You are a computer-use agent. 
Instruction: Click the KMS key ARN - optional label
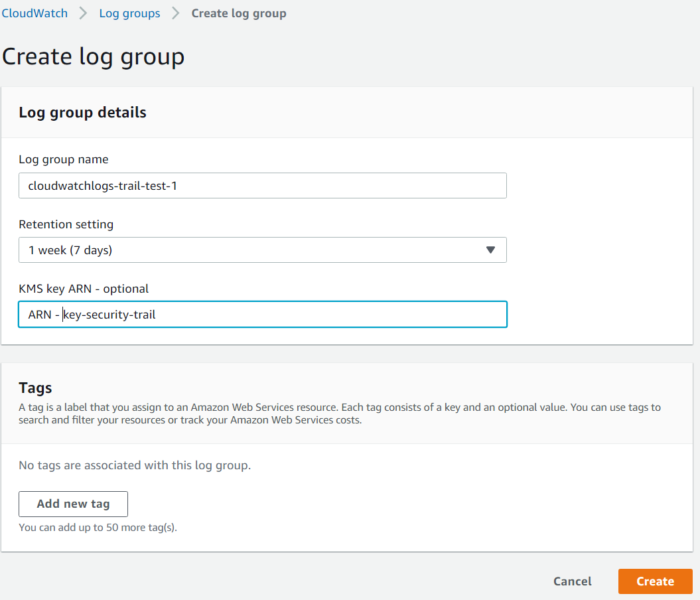[84, 289]
